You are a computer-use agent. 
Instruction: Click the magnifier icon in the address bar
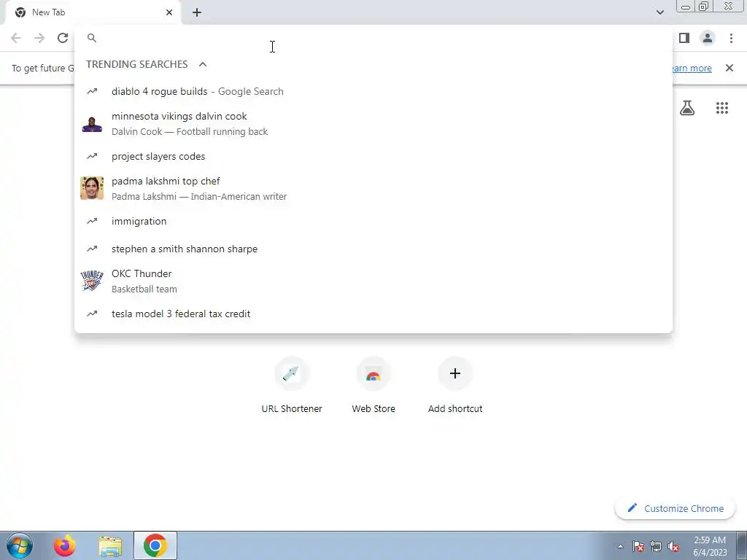point(92,38)
